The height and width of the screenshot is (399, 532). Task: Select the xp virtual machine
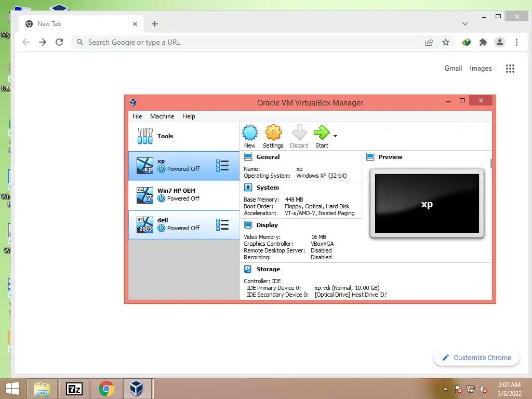184,166
